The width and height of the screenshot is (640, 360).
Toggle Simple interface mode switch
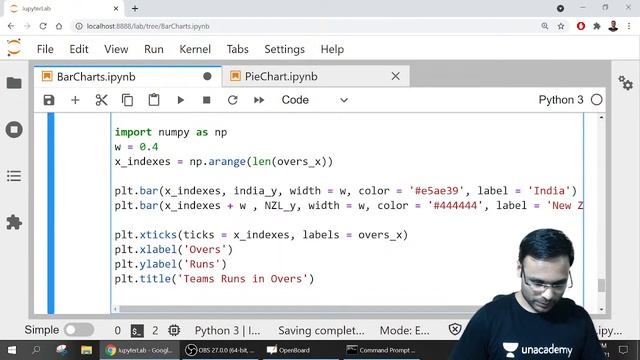[79, 330]
